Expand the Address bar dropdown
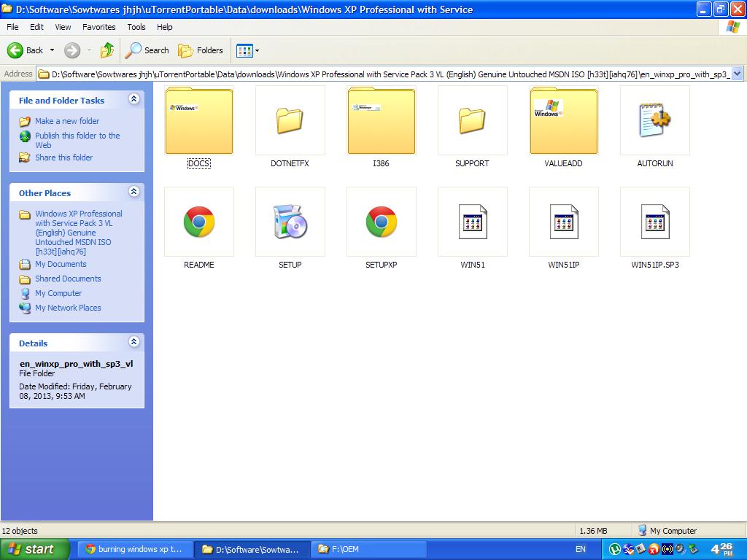Image resolution: width=747 pixels, height=560 pixels. [737, 74]
